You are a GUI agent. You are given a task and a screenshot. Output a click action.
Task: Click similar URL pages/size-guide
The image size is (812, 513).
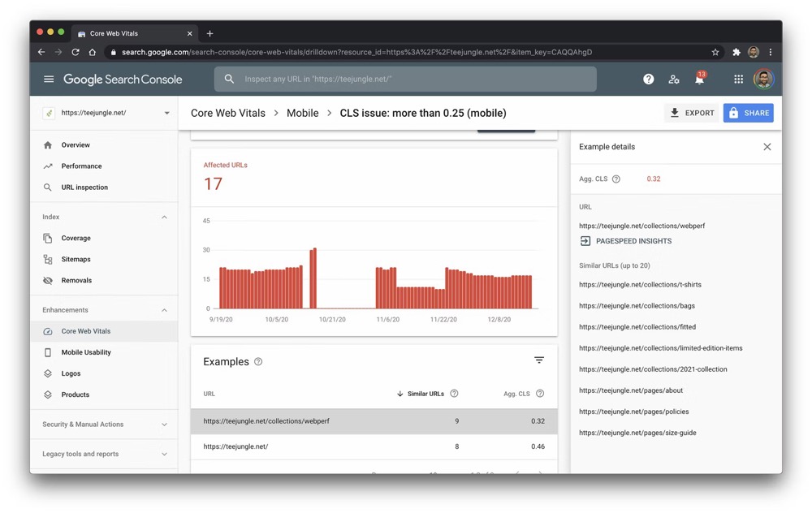click(637, 433)
